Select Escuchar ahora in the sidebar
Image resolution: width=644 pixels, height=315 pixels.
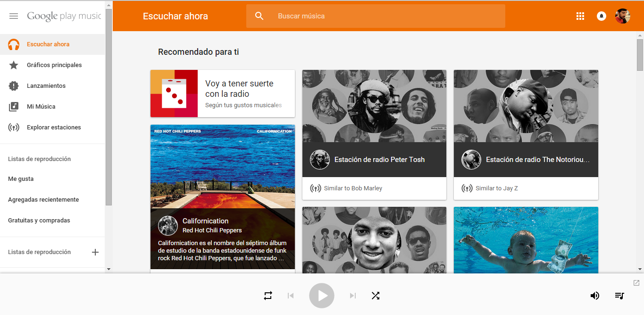[52, 44]
